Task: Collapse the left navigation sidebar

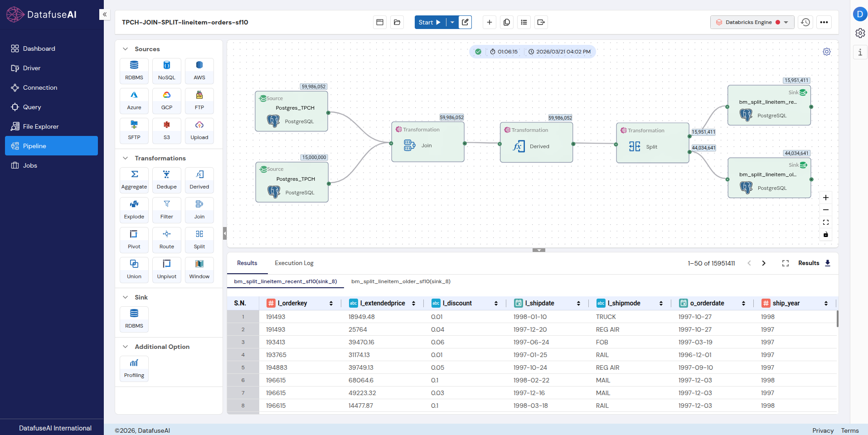Action: 105,14
